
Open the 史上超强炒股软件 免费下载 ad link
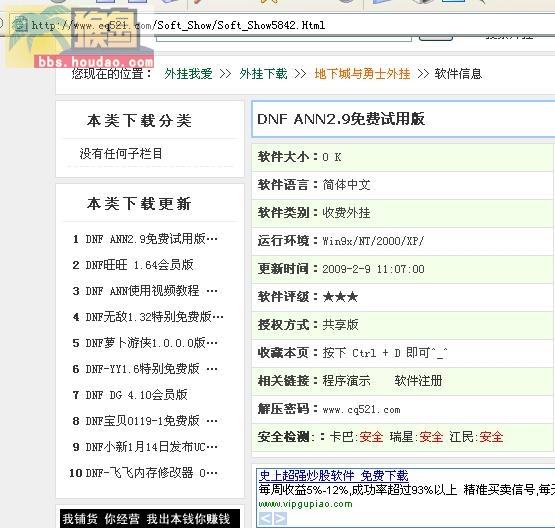point(333,476)
